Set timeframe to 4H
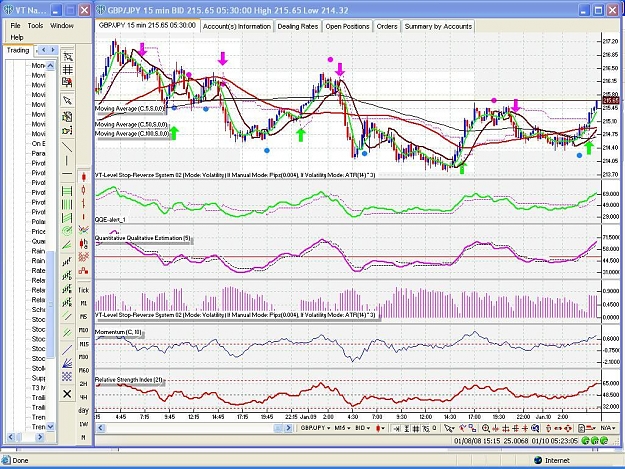The width and height of the screenshot is (625, 469). 84,397
